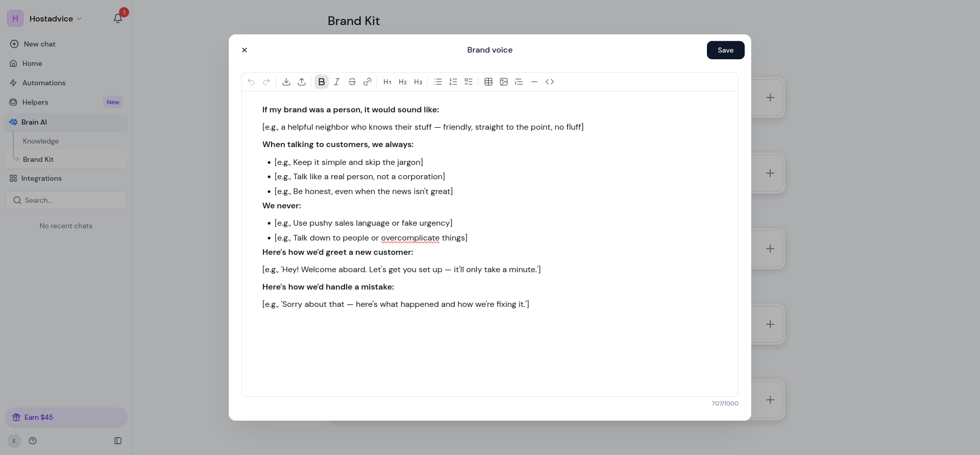Click the Earn $45 referral button
Viewport: 980px width, 455px height.
coord(66,417)
